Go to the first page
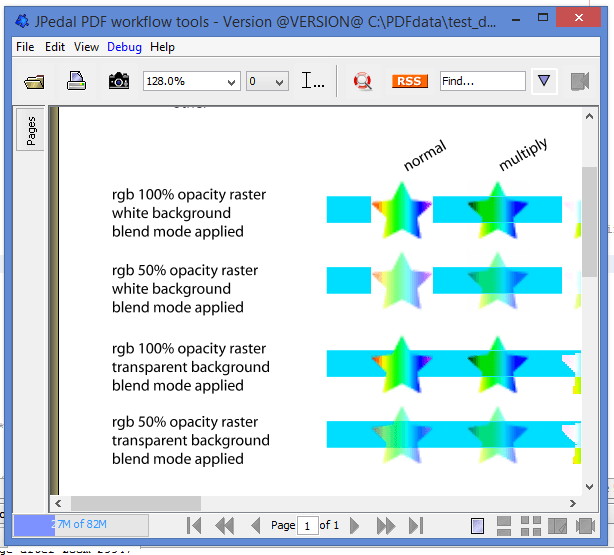Image resolution: width=614 pixels, height=555 pixels. pos(194,525)
